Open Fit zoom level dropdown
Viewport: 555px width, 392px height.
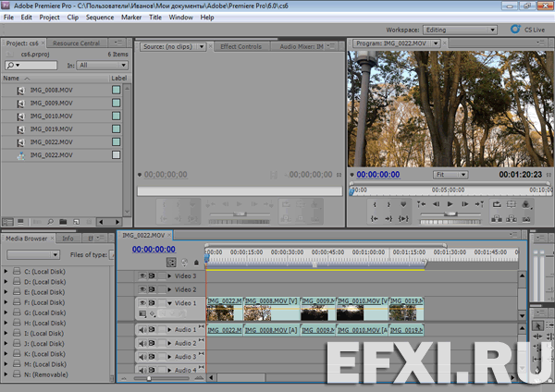450,175
